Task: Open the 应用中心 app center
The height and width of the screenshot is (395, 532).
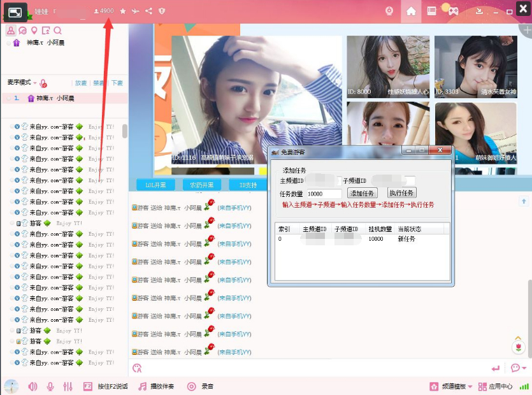Action: 495,386
